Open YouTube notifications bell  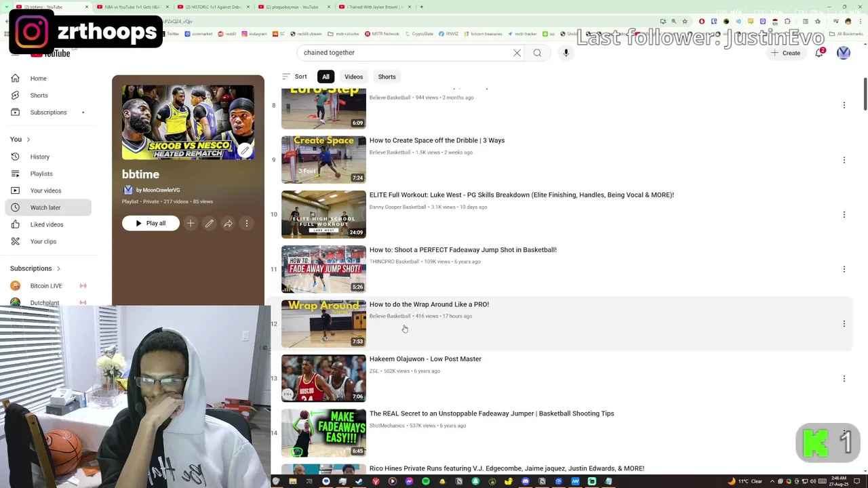click(819, 53)
